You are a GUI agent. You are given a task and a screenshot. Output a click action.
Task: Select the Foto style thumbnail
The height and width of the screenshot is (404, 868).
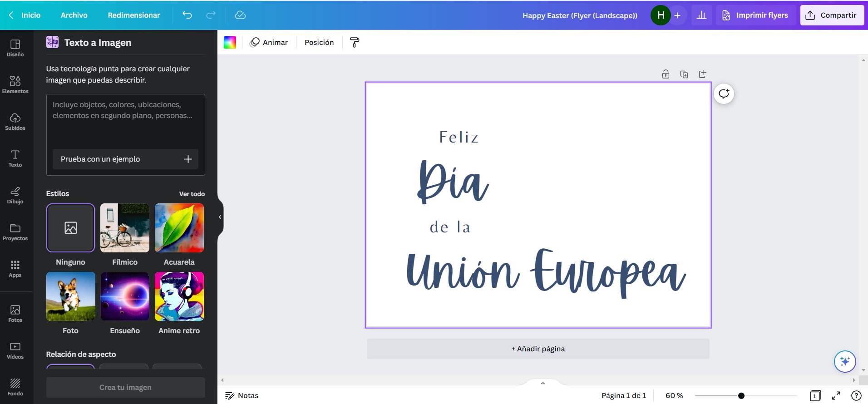click(x=70, y=296)
